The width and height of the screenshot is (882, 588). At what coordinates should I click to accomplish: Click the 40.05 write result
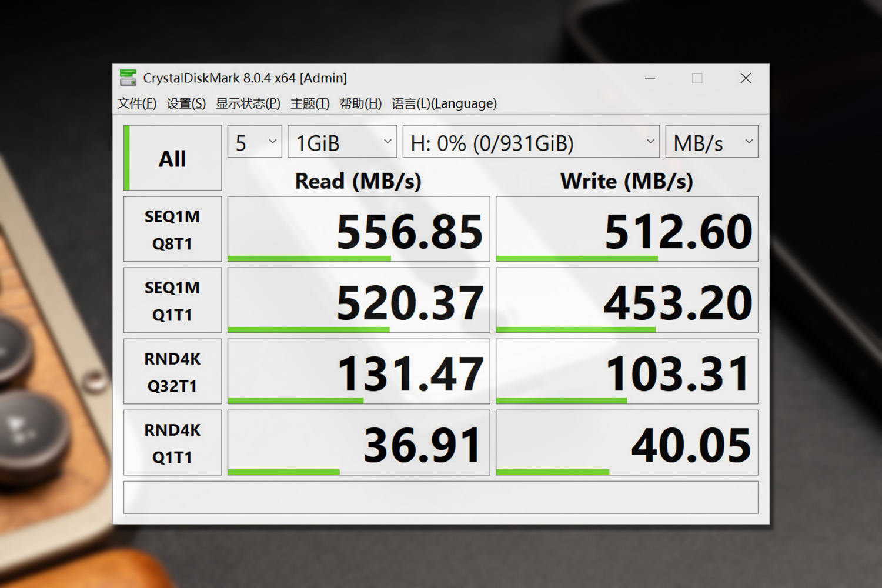coord(627,443)
